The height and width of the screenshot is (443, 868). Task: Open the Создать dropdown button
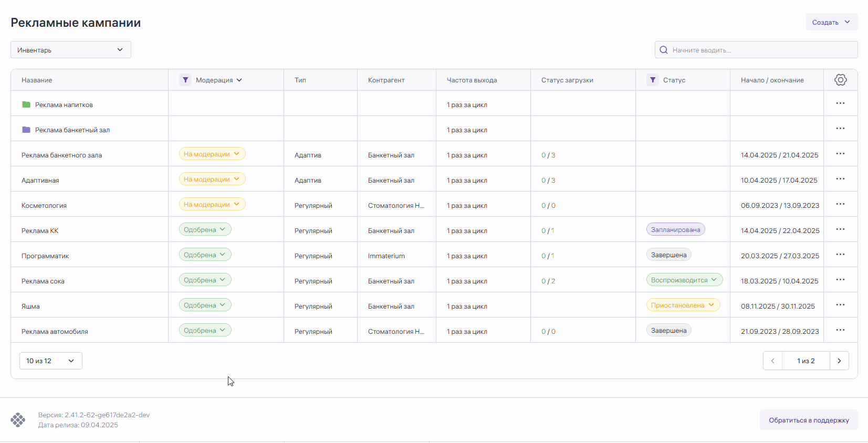831,22
